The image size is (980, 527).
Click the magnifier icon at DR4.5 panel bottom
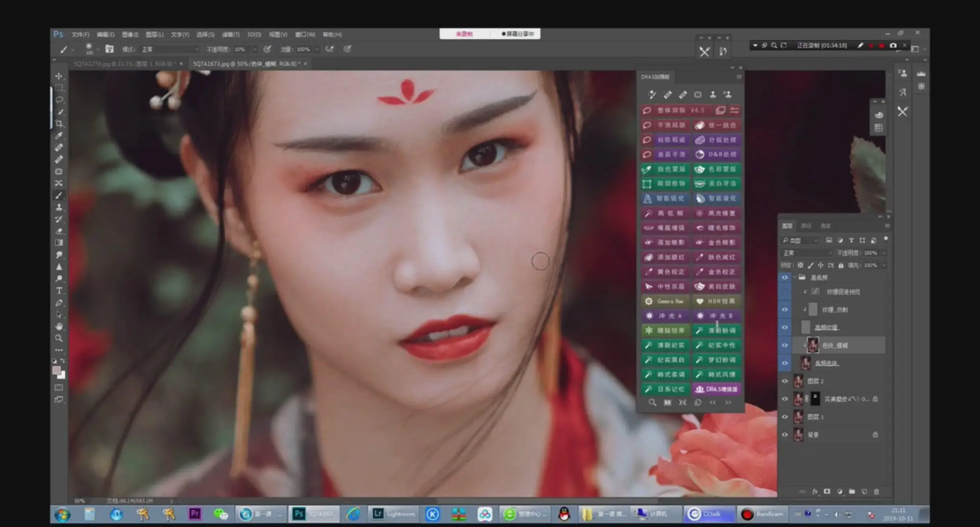(x=652, y=402)
